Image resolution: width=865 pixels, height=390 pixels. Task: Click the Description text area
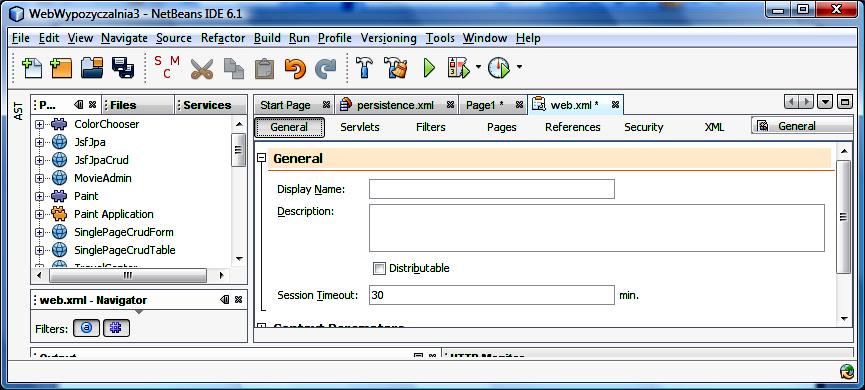pos(597,228)
